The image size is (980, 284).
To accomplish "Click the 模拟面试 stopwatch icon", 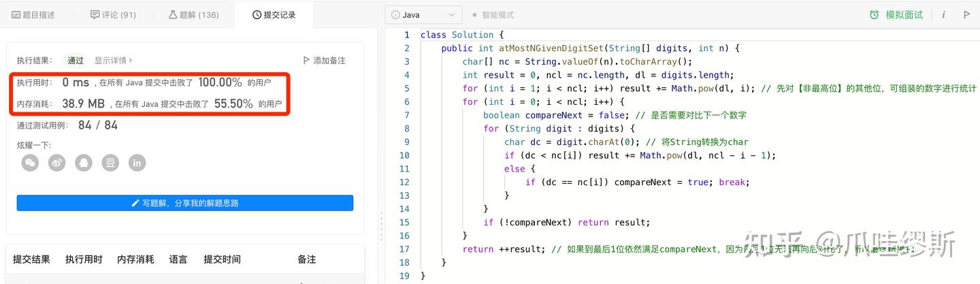I will coord(875,14).
